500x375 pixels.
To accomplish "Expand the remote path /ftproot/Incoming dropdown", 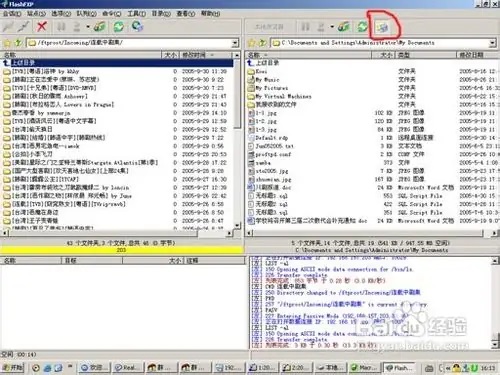I will [235, 43].
